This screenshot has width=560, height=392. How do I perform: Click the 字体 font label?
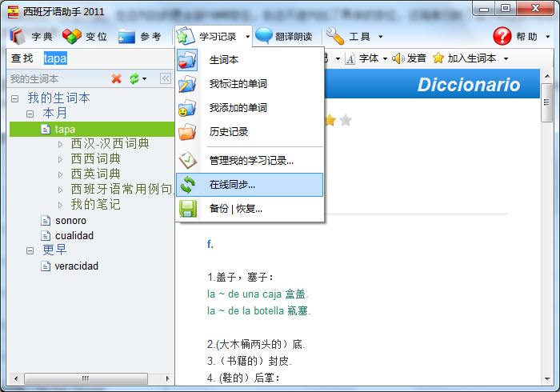coord(369,58)
